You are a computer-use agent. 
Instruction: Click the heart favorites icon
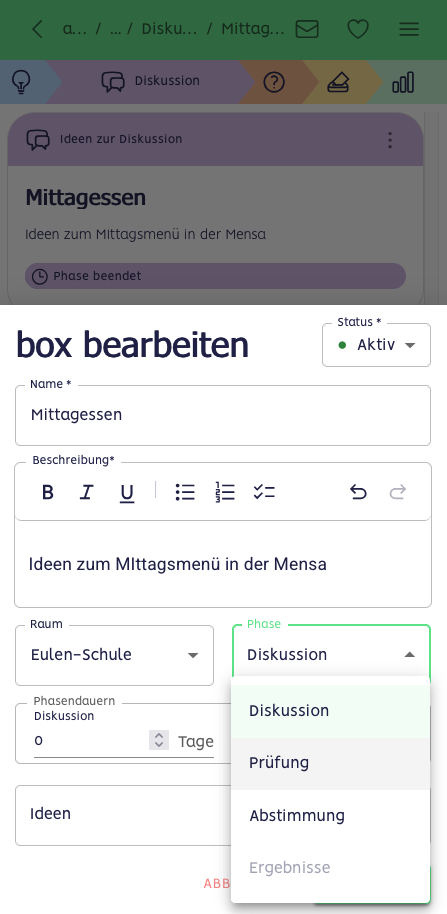coord(358,29)
